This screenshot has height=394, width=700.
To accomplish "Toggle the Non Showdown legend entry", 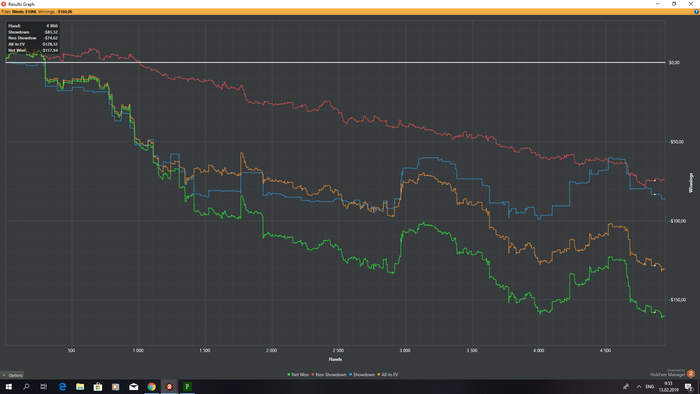I will [x=329, y=375].
